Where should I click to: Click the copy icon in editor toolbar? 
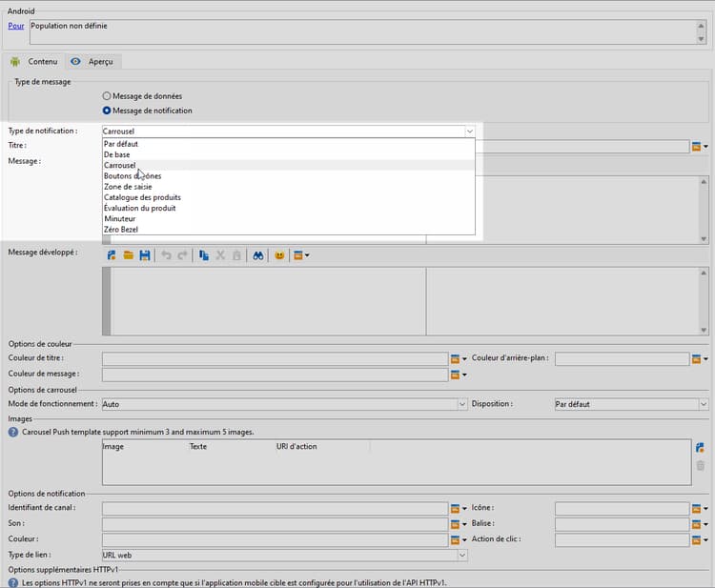click(204, 255)
